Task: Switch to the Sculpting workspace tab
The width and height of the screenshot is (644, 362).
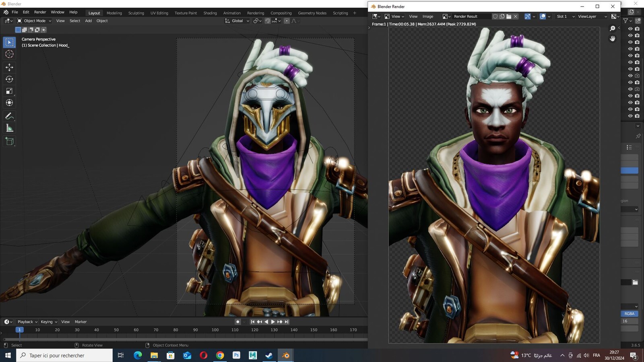Action: point(136,13)
